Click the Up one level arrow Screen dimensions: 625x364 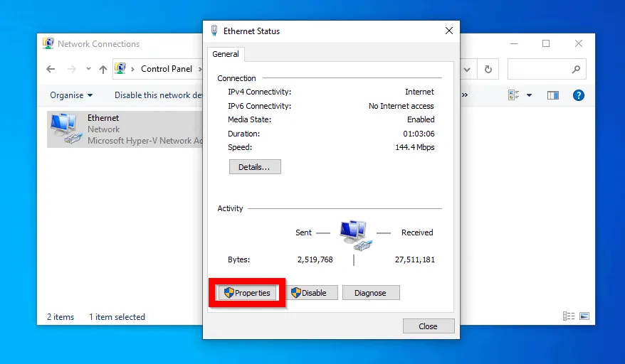pos(103,70)
